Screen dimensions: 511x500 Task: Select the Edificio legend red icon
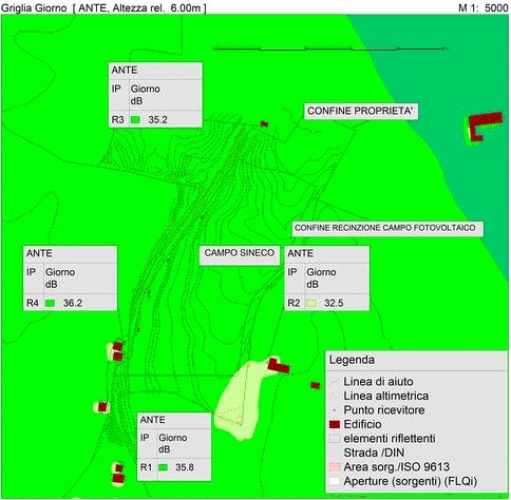coord(334,424)
